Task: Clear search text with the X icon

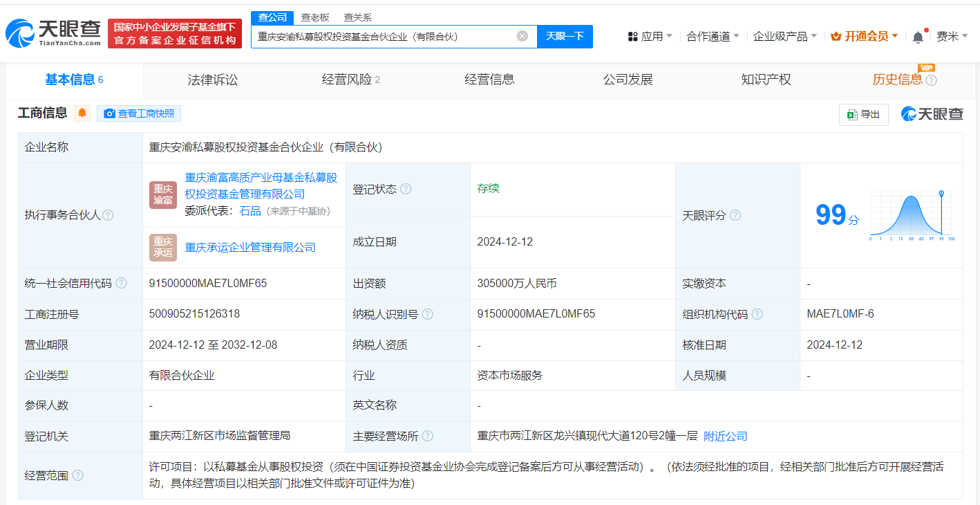Action: tap(522, 36)
